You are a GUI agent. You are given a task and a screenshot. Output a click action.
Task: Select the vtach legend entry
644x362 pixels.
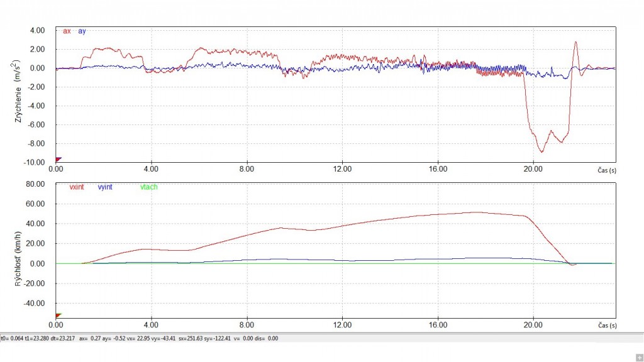[148, 187]
